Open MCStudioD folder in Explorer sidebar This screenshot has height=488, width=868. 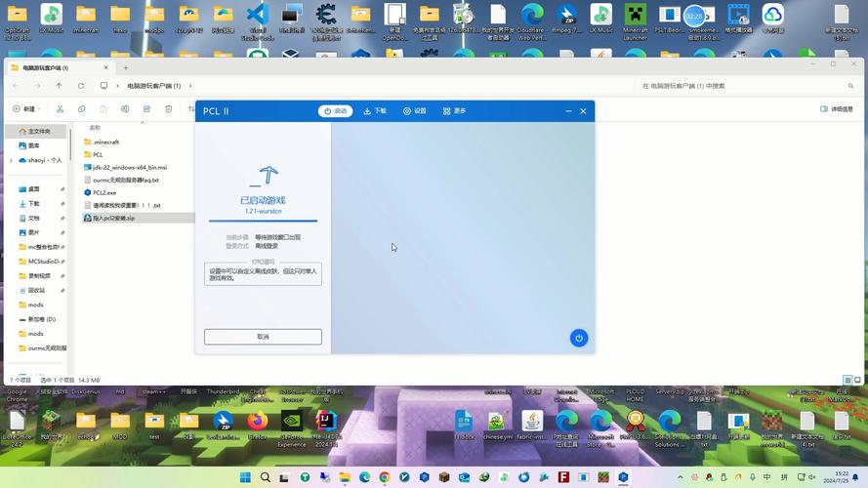click(x=39, y=262)
